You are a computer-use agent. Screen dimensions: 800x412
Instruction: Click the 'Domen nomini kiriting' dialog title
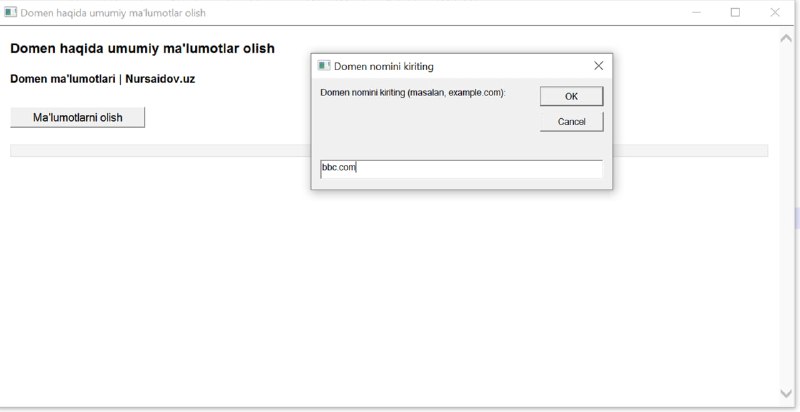point(384,66)
